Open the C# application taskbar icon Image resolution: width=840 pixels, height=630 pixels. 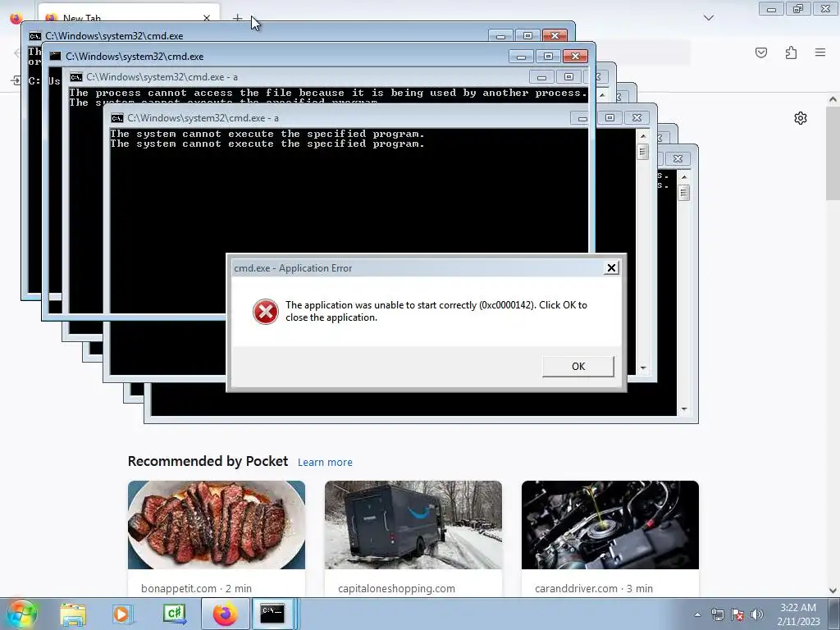click(174, 614)
